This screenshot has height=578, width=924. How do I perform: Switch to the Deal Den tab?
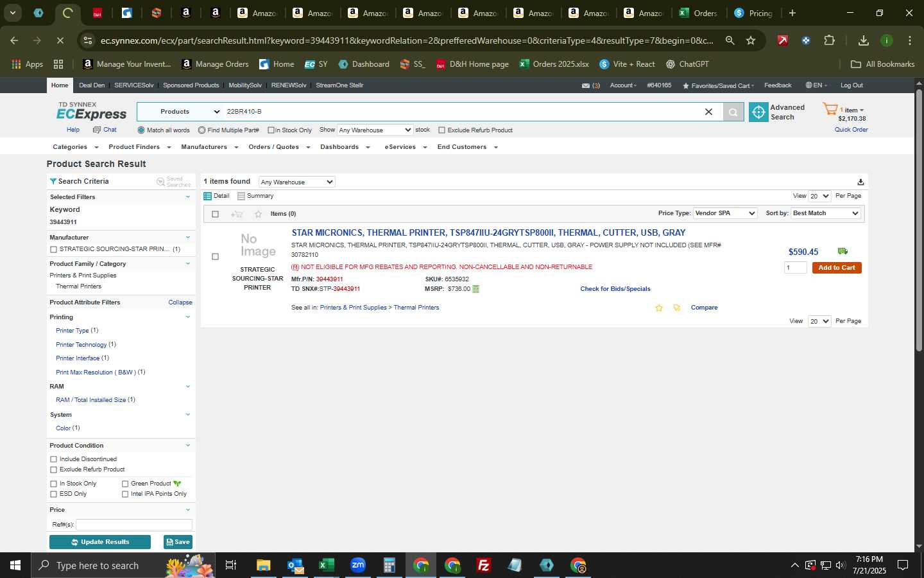coord(92,85)
